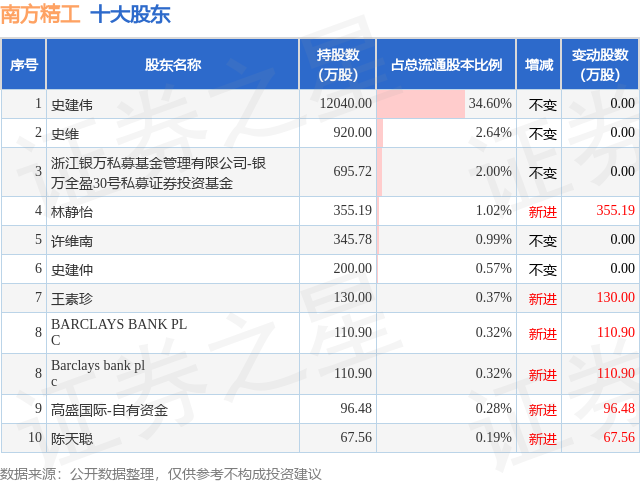640x483 pixels.
Task: Click the 十大股东 heading
Action: [x=130, y=14]
